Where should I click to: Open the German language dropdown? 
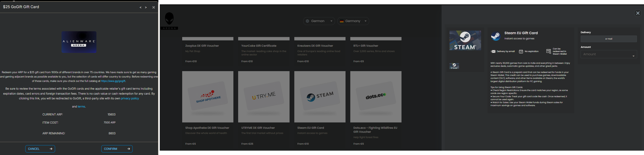(x=319, y=21)
